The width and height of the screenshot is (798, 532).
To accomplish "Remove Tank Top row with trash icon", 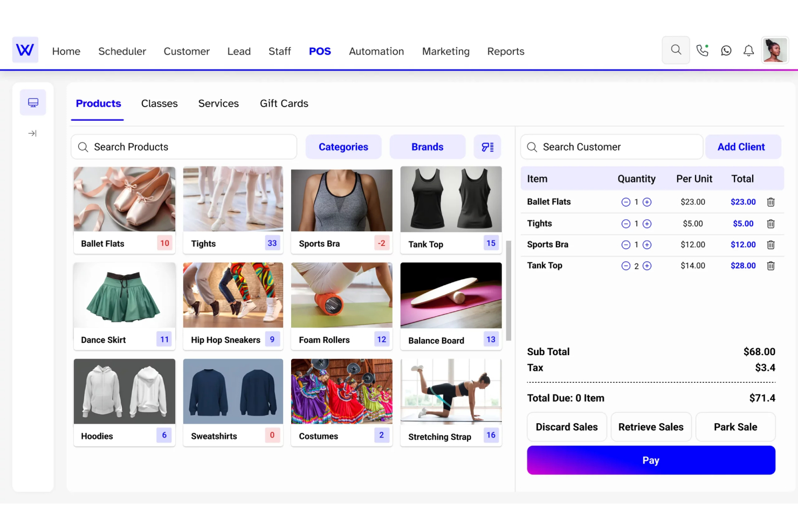I will pyautogui.click(x=771, y=266).
